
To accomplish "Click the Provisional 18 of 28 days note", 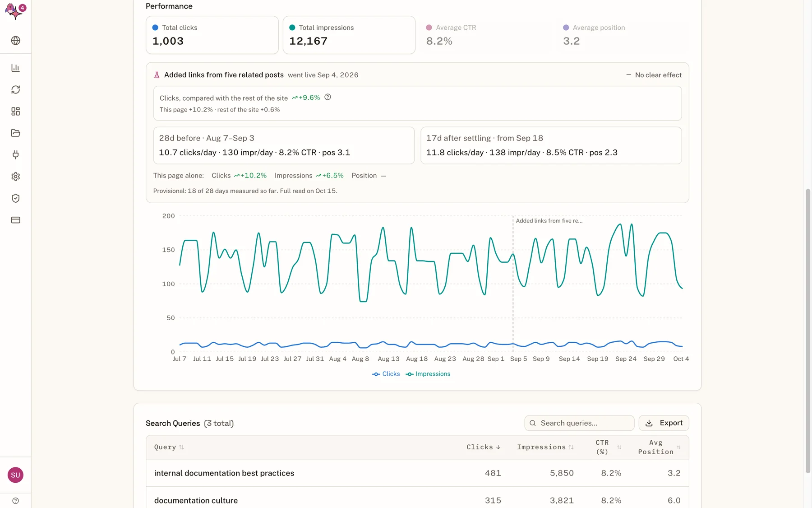I will [245, 191].
